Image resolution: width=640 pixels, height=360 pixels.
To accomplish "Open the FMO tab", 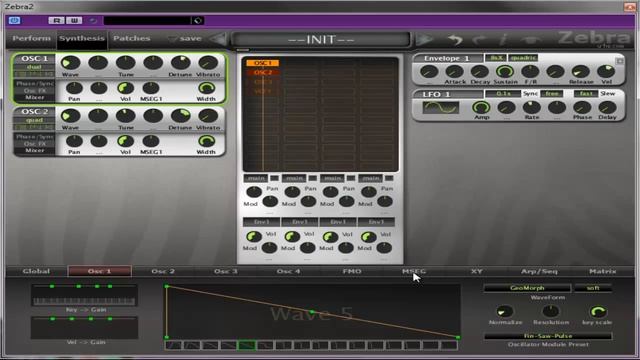I will click(x=352, y=271).
